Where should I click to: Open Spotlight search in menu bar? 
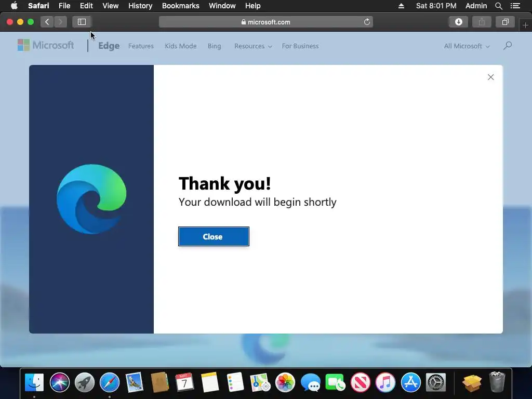[x=498, y=6]
